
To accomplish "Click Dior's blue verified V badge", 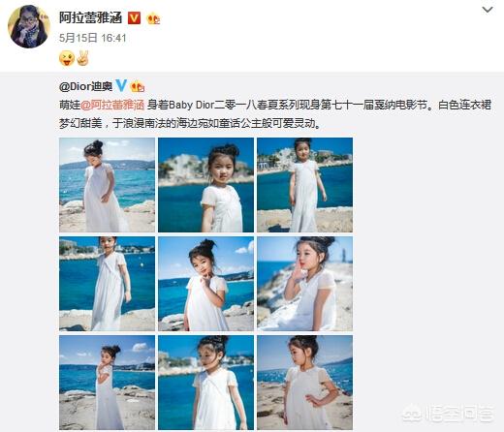I will [121, 86].
